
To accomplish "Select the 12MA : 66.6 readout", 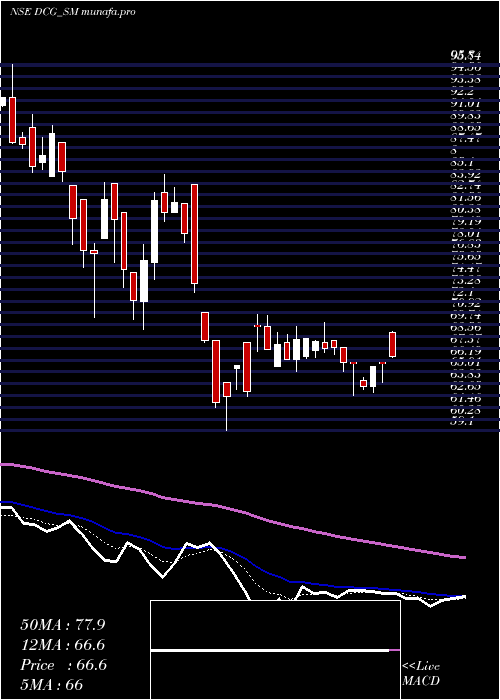I will click(x=63, y=645).
